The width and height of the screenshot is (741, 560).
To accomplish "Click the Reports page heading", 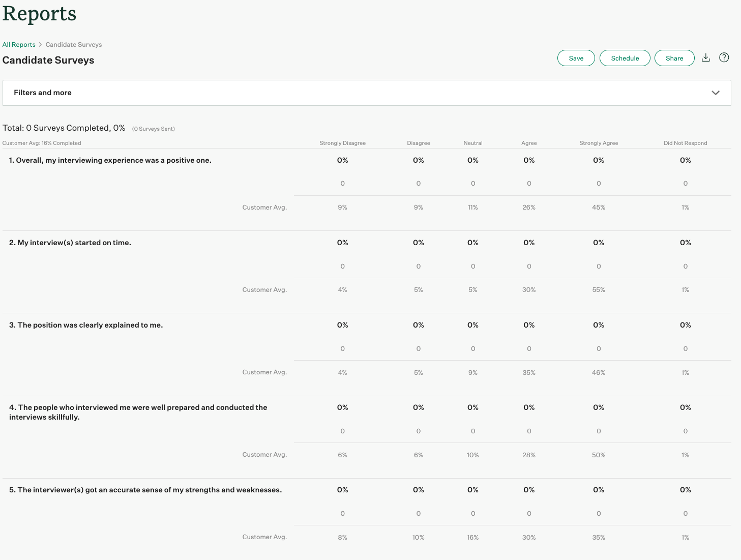I will (x=40, y=14).
